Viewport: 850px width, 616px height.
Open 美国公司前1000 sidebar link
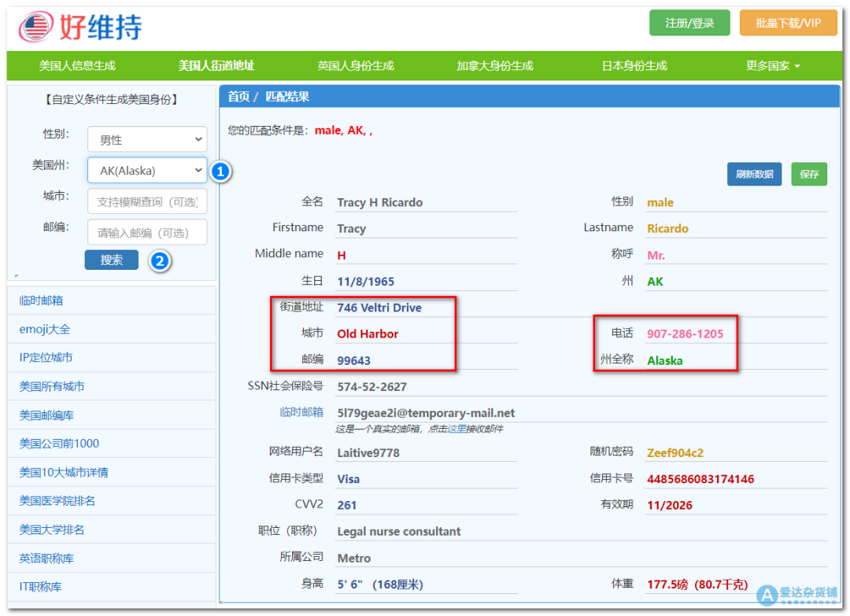click(x=59, y=444)
